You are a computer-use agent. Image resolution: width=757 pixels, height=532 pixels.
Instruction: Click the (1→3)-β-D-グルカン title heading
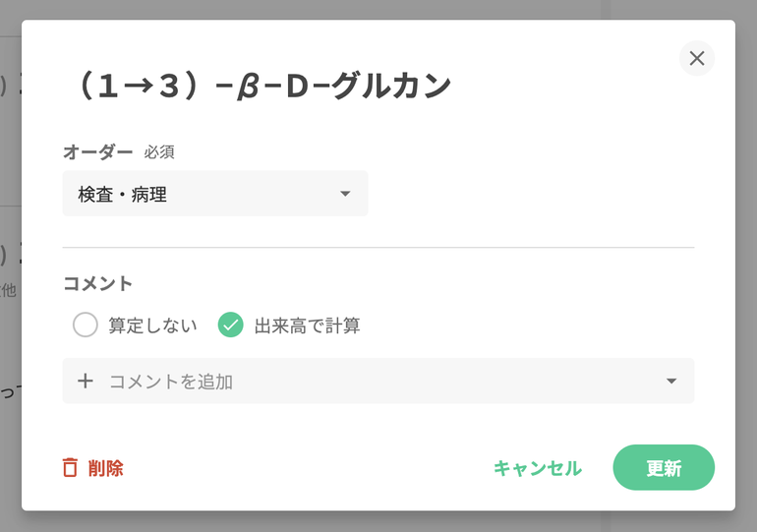point(262,87)
